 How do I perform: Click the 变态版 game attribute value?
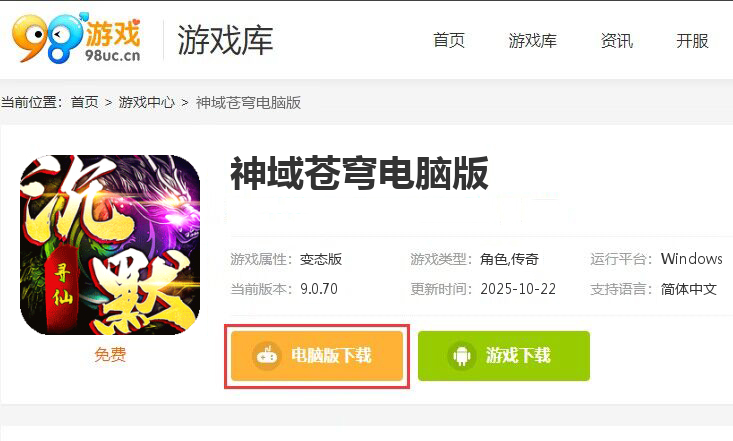click(321, 259)
